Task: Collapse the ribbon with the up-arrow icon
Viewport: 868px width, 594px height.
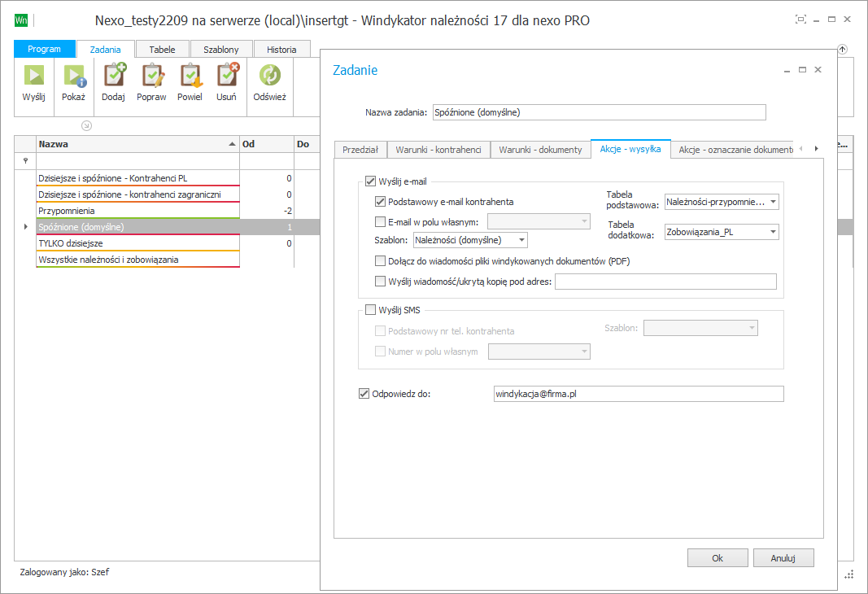Action: (842, 50)
